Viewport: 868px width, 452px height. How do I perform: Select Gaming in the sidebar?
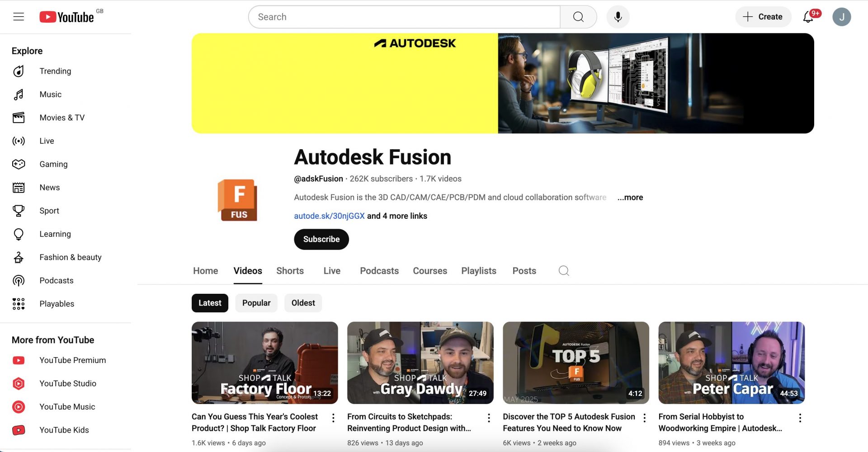tap(53, 164)
